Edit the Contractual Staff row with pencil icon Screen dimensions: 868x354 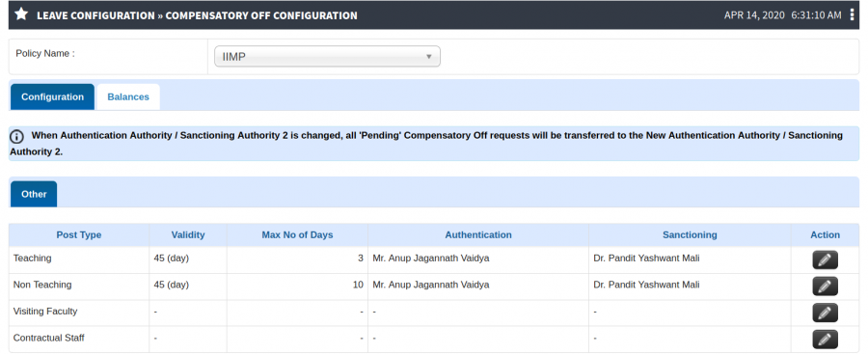pos(825,339)
